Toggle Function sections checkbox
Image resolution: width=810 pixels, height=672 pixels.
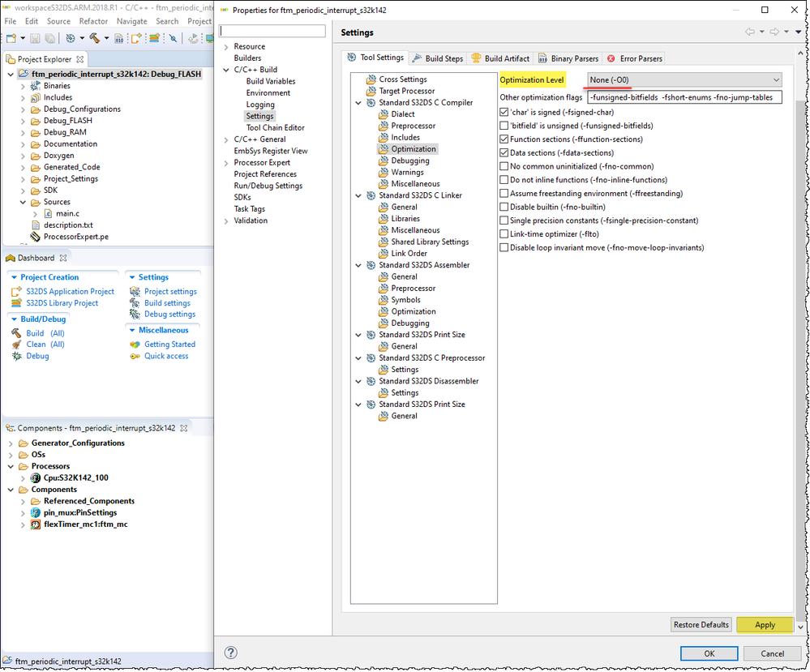click(504, 139)
